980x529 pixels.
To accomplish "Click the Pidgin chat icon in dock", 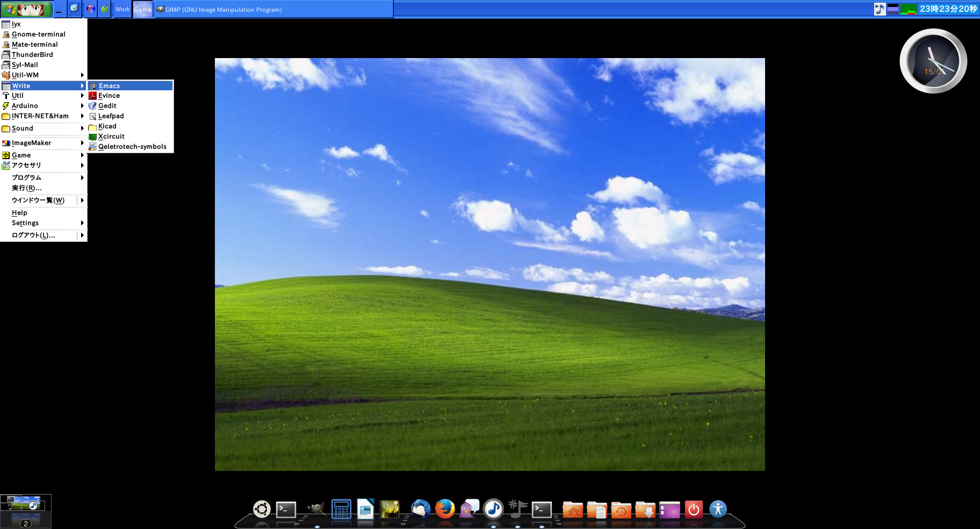I will coord(469,509).
